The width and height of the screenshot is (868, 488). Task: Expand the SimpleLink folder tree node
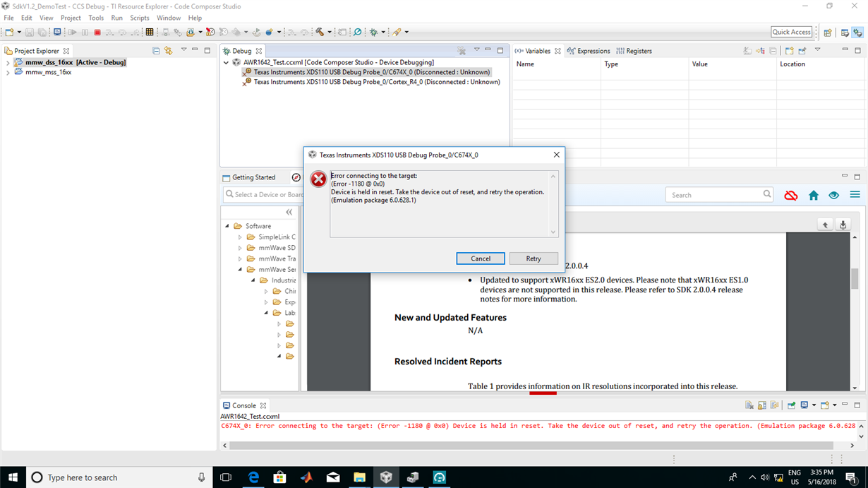coord(240,237)
